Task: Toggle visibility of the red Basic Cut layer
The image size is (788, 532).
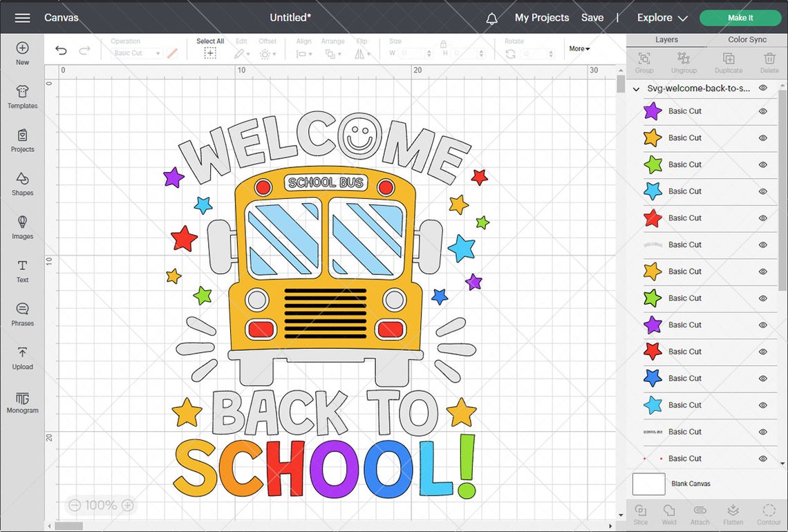Action: coord(763,218)
